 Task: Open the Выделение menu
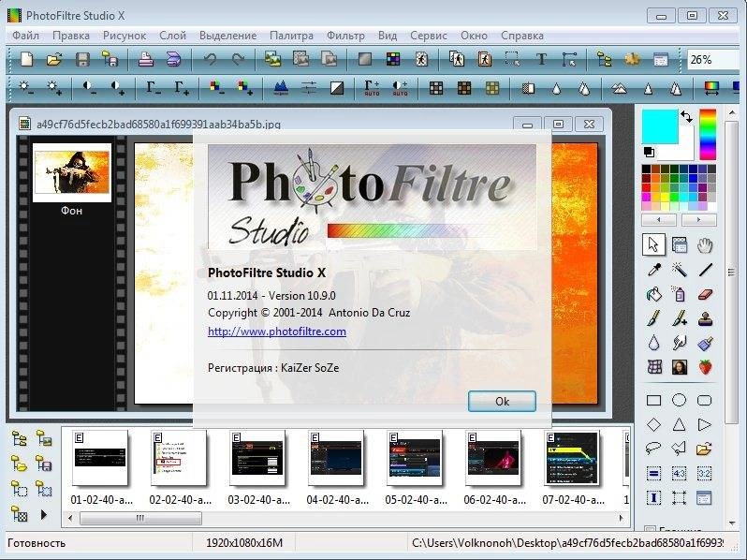[x=227, y=36]
